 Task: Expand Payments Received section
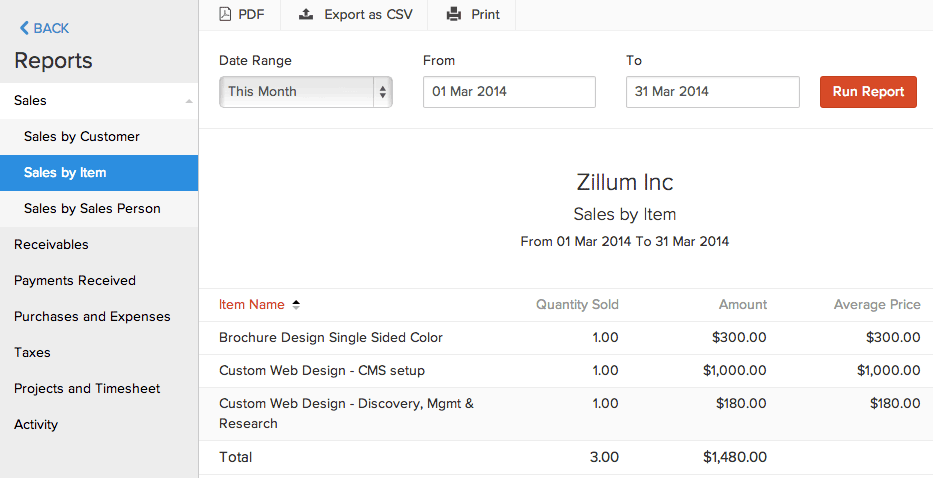(75, 281)
